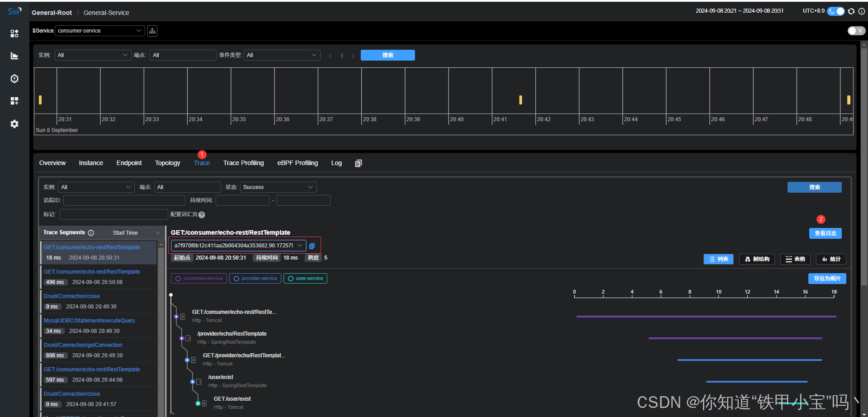The image size is (868, 417).
Task: Open the dashboard grid icon in sidebar
Action: coord(14,33)
